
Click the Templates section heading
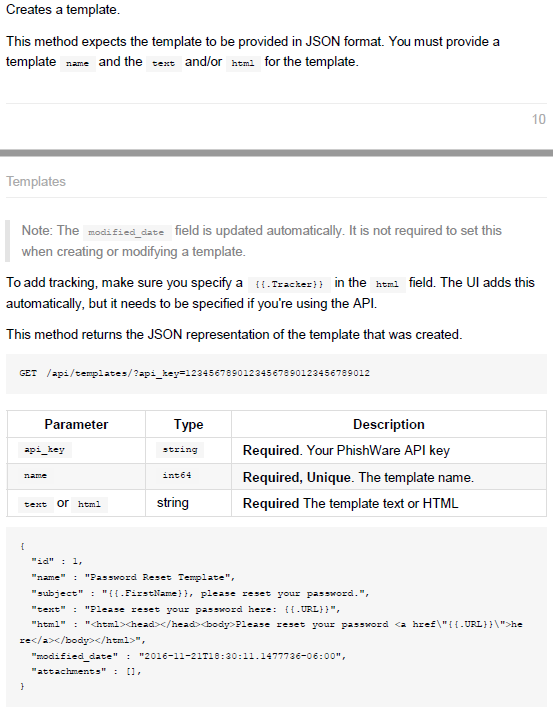point(36,181)
